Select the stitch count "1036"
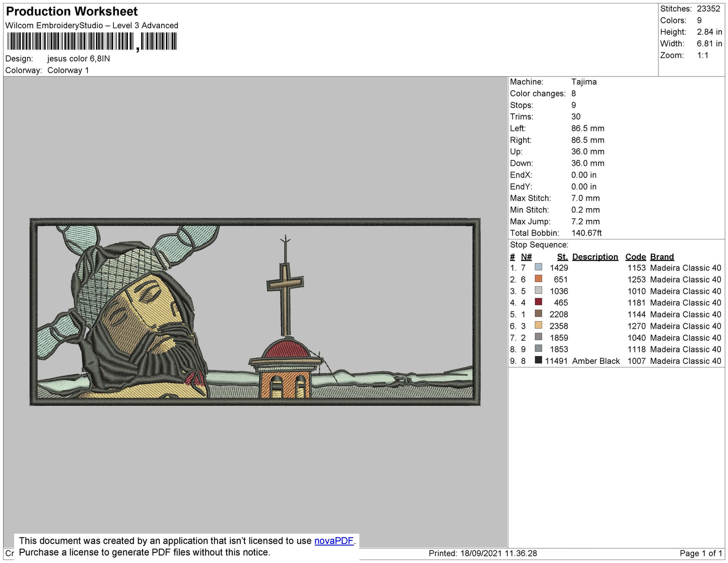 pos(559,291)
